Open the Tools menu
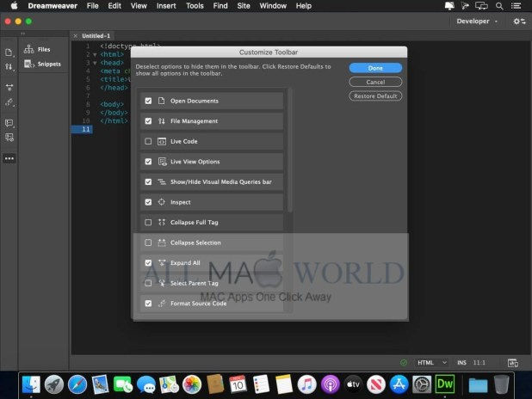532x399 pixels. (x=195, y=6)
